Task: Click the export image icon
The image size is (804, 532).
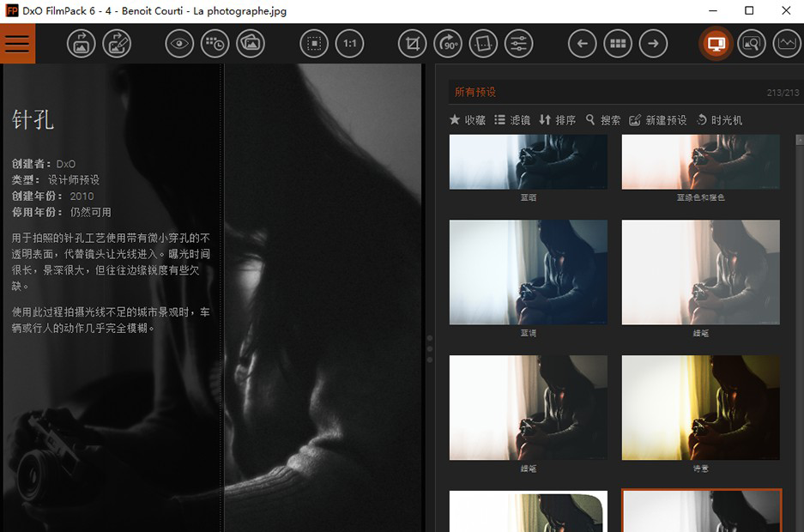Action: pos(81,44)
